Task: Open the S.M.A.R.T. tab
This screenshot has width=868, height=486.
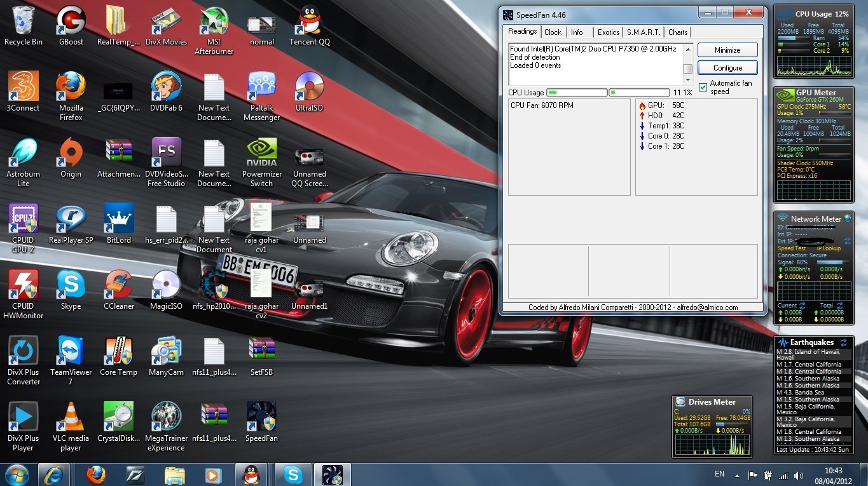Action: (643, 32)
